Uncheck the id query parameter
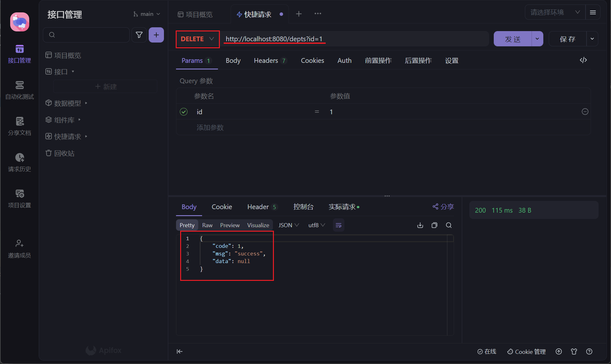 [x=184, y=112]
